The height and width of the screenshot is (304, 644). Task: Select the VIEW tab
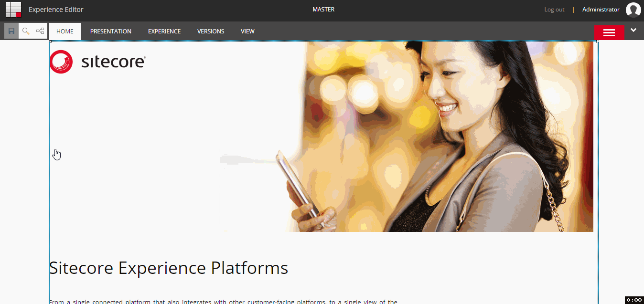tap(247, 31)
